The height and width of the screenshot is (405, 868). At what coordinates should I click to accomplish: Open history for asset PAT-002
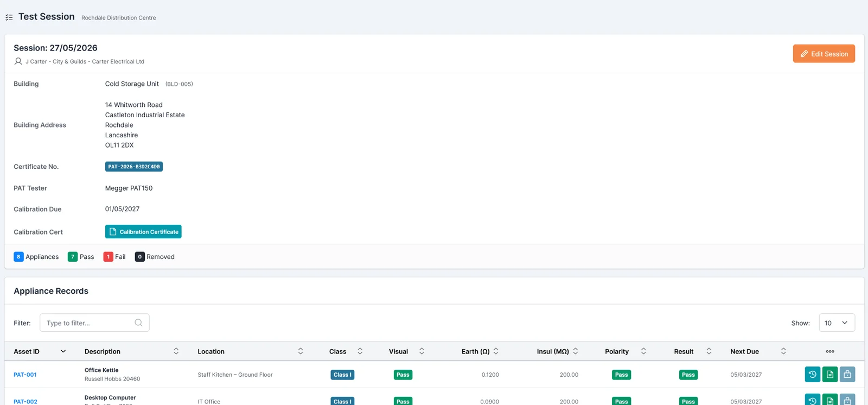[812, 401]
